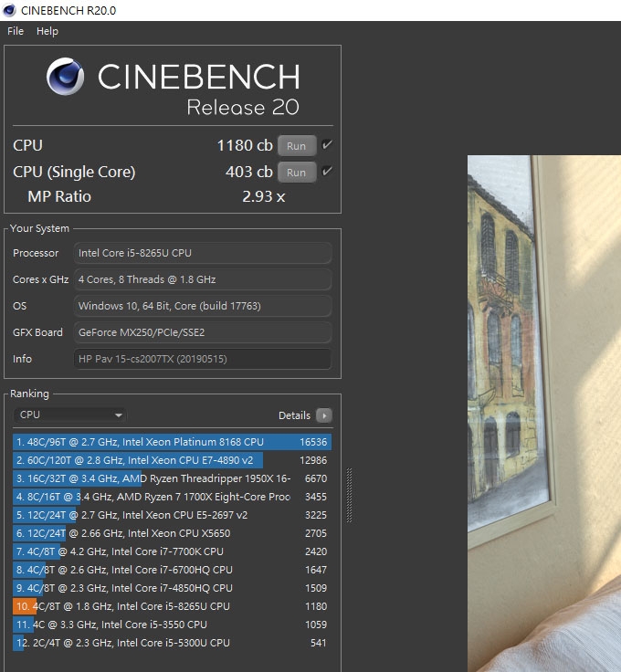The height and width of the screenshot is (672, 621).
Task: Open the Ranking CPU dropdown
Action: coord(70,415)
